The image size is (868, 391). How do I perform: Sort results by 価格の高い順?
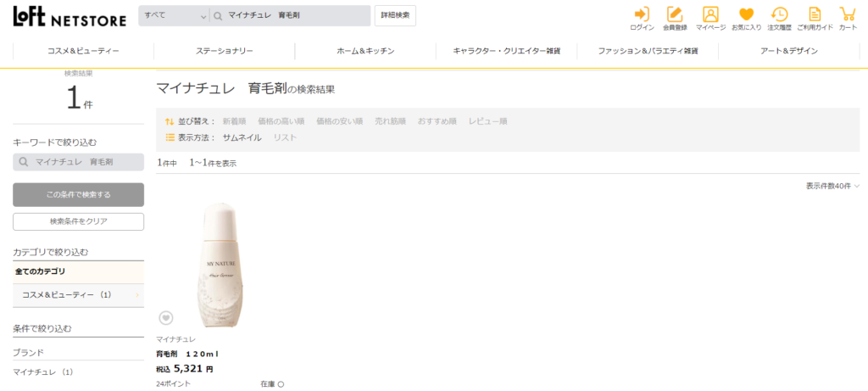(x=281, y=121)
